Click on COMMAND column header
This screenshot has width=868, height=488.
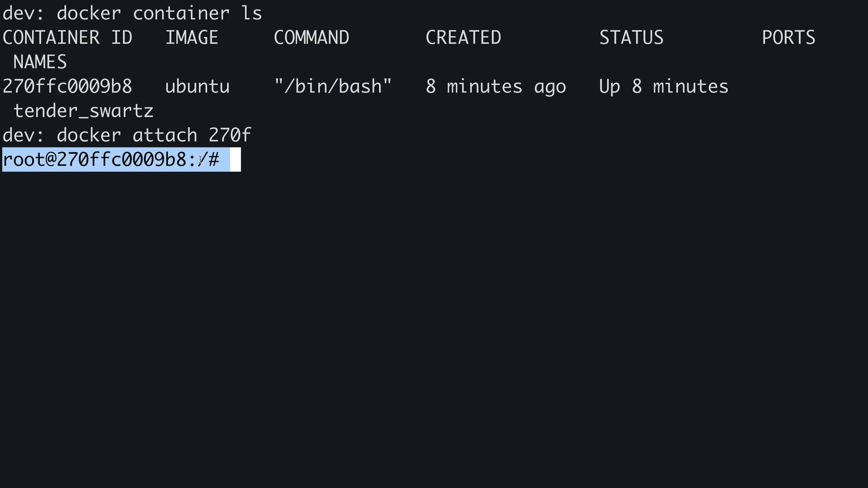coord(311,37)
